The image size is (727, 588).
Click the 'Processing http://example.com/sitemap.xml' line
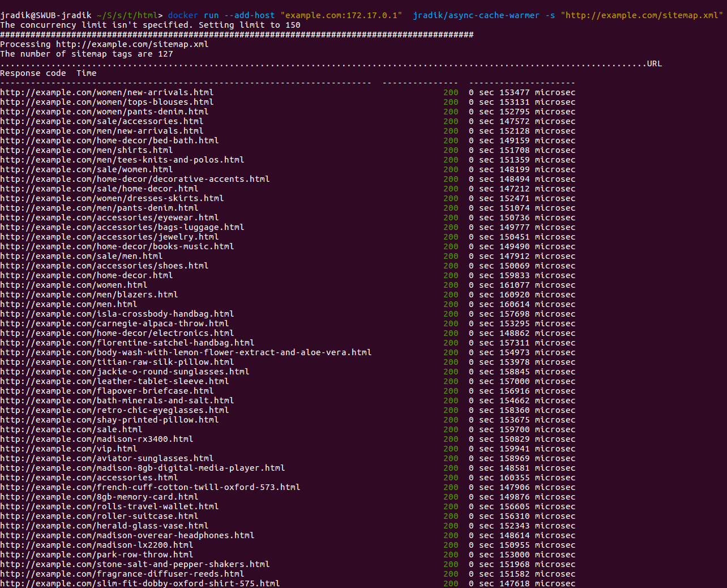tap(104, 44)
